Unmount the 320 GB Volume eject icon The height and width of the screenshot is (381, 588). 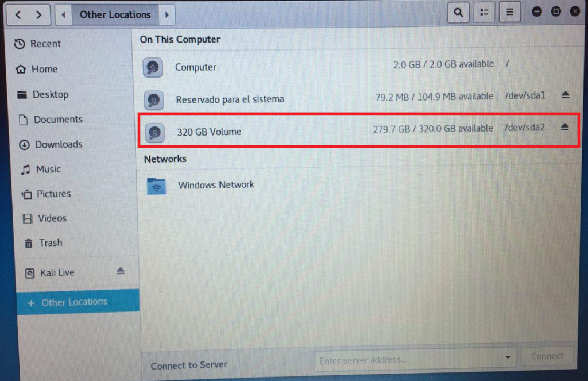[x=565, y=127]
